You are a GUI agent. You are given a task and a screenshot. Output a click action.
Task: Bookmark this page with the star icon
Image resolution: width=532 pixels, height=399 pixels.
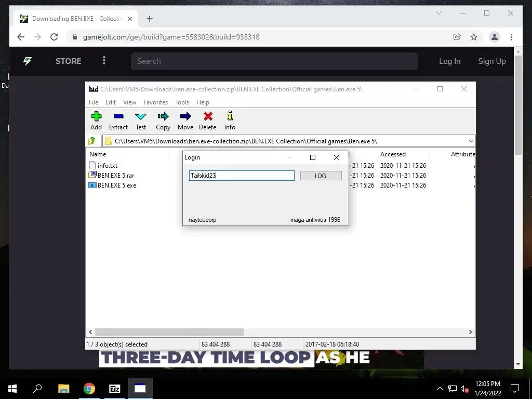(474, 37)
